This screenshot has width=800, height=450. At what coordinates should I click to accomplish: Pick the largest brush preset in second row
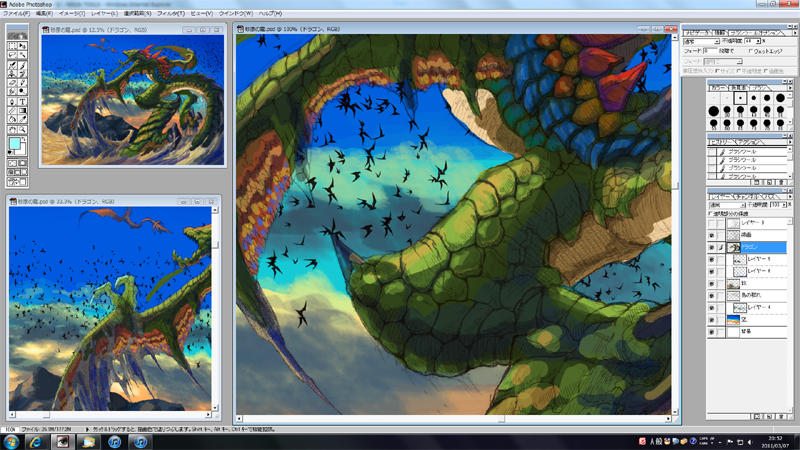(x=714, y=111)
